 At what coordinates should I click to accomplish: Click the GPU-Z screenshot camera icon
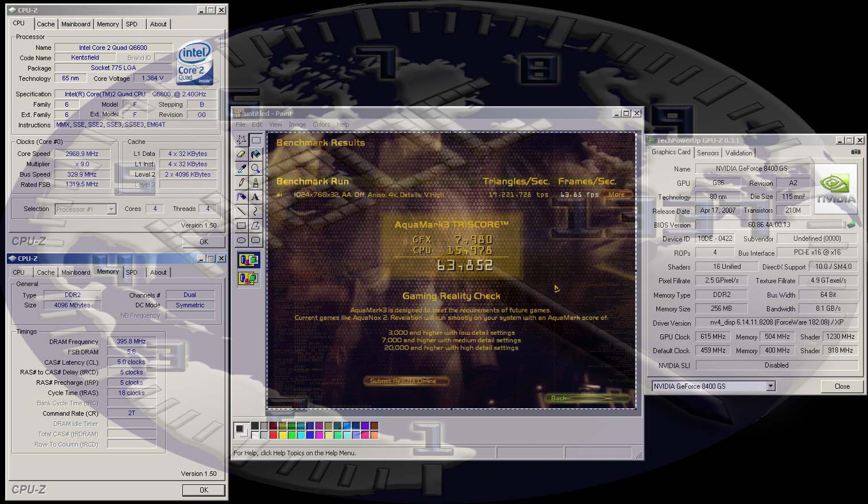point(856,152)
